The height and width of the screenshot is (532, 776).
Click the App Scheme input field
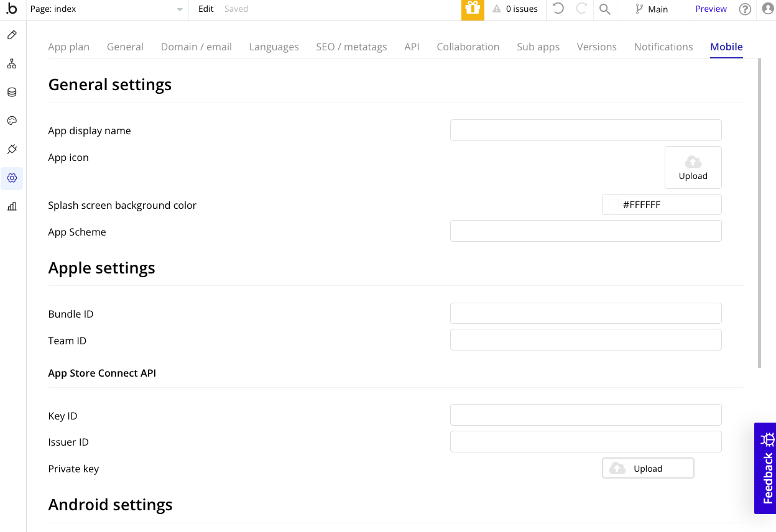(x=586, y=231)
